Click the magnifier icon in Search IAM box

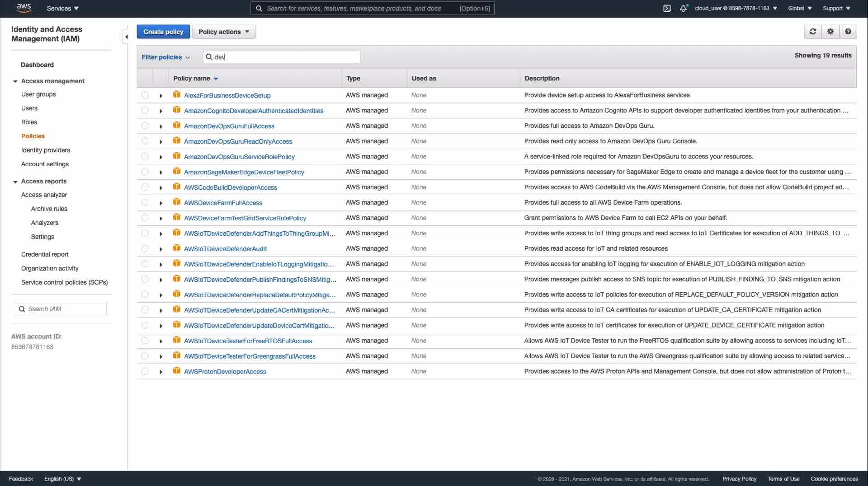(x=22, y=309)
